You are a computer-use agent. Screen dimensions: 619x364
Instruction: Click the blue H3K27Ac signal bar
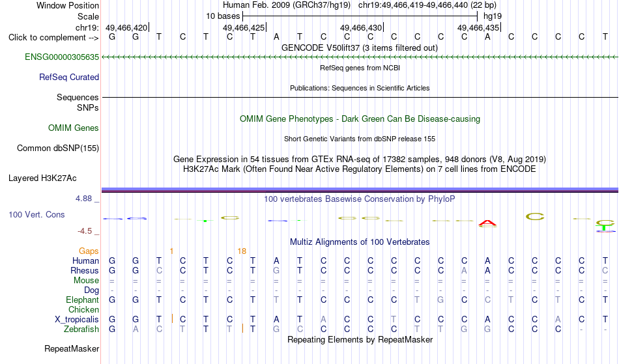360,190
